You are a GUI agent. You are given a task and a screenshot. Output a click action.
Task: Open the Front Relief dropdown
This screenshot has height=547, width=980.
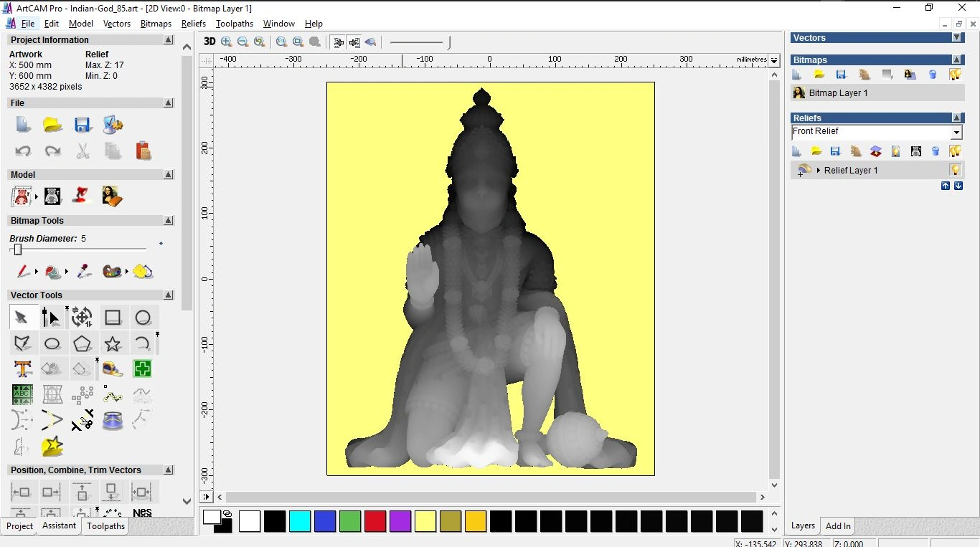[957, 132]
